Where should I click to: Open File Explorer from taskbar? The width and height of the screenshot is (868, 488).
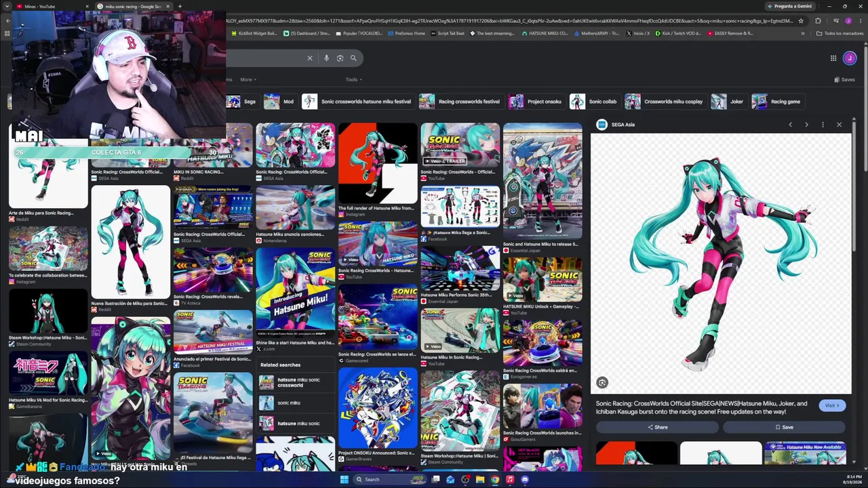(480, 480)
